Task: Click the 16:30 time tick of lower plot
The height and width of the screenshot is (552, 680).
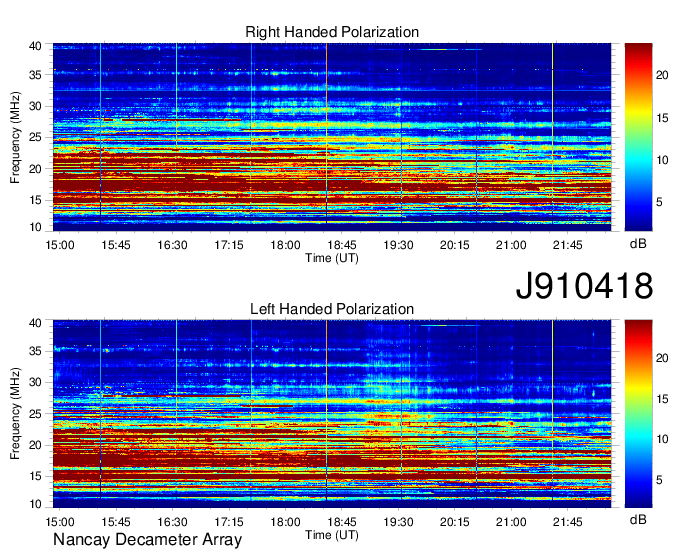Action: [x=172, y=522]
